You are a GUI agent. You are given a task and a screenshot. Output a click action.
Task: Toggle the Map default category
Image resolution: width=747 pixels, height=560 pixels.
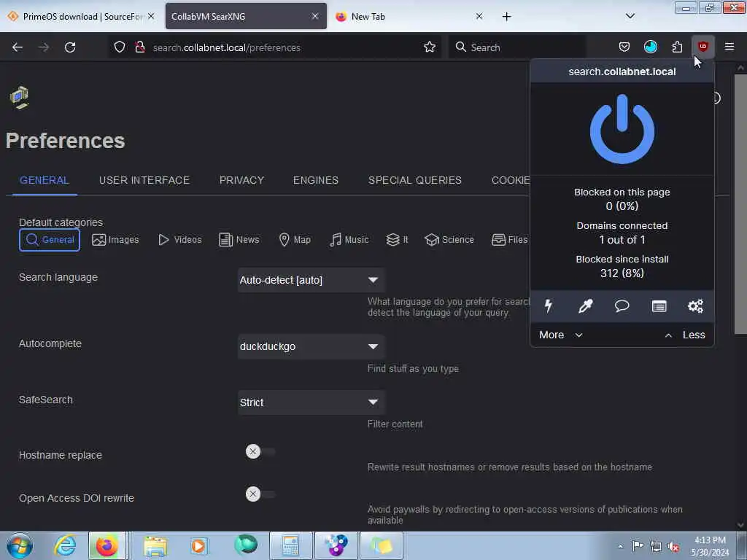(x=295, y=239)
